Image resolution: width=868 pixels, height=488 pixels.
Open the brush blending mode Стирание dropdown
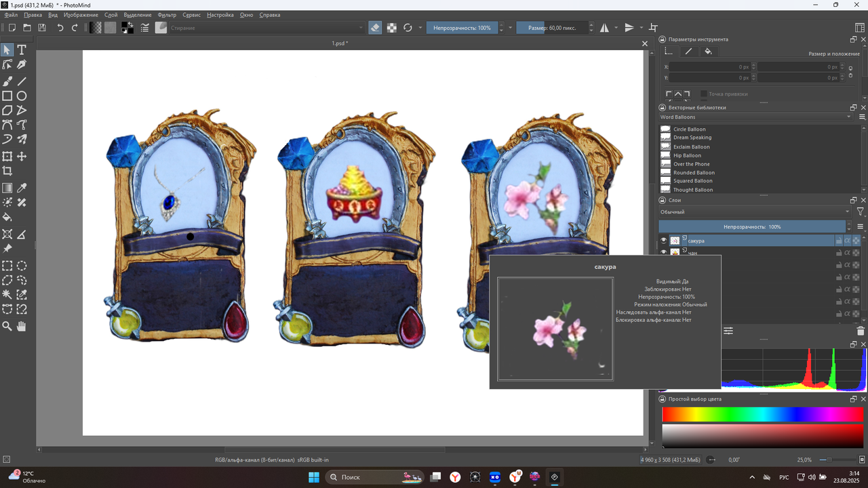(267, 28)
